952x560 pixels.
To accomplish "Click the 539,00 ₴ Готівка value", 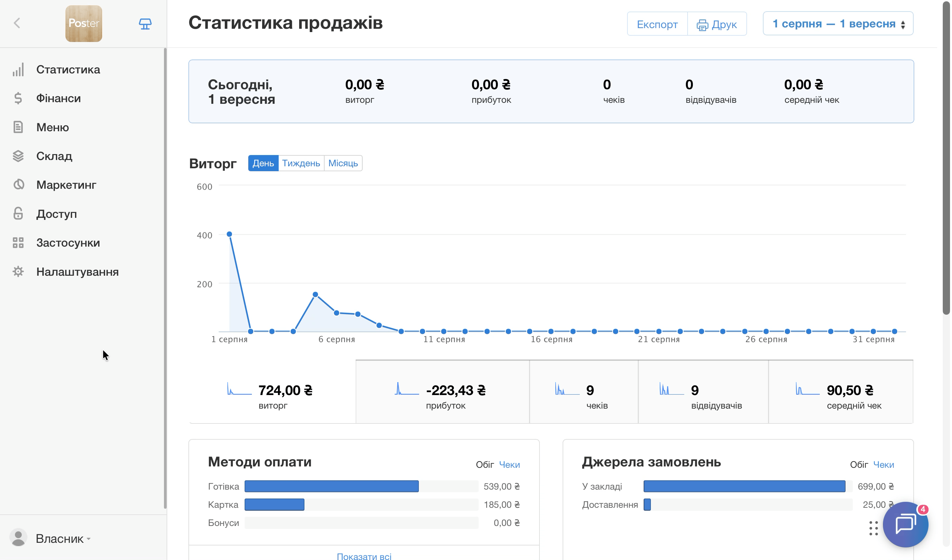I will pos(501,486).
